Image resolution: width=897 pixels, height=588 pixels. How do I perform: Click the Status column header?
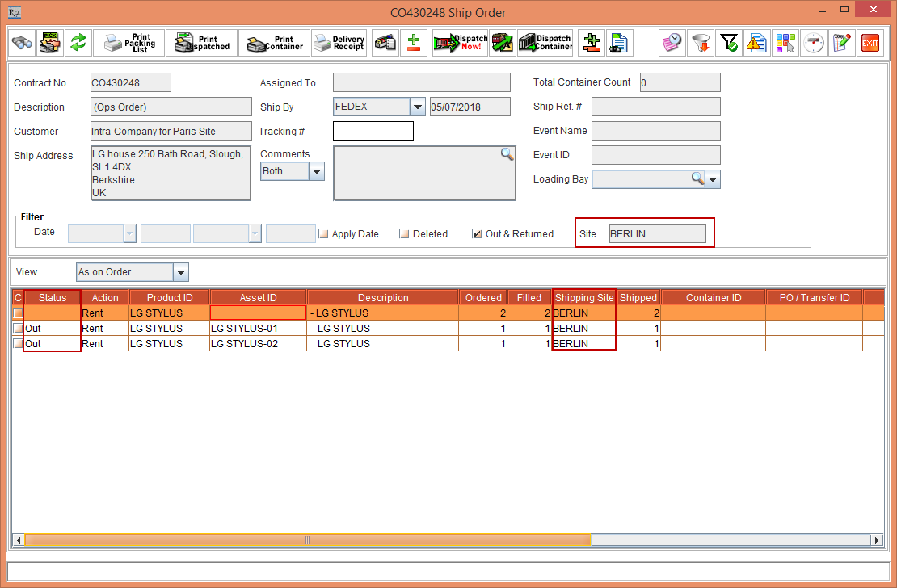point(53,298)
